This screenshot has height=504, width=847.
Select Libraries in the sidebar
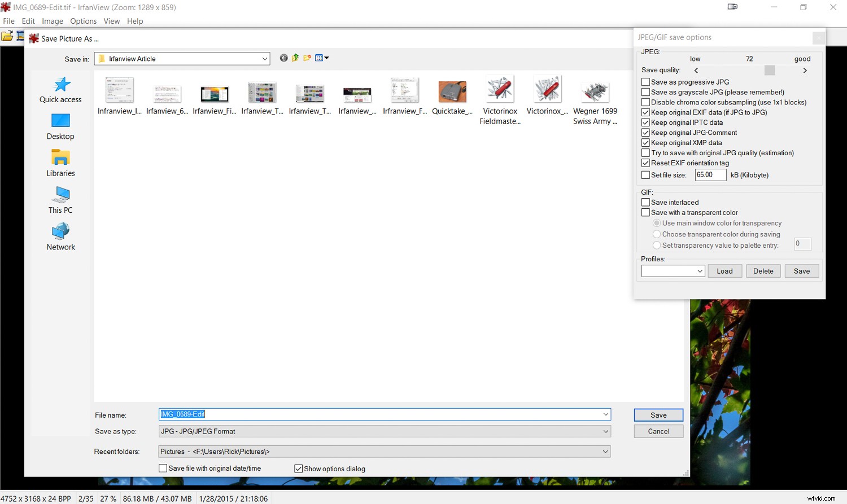[60, 164]
